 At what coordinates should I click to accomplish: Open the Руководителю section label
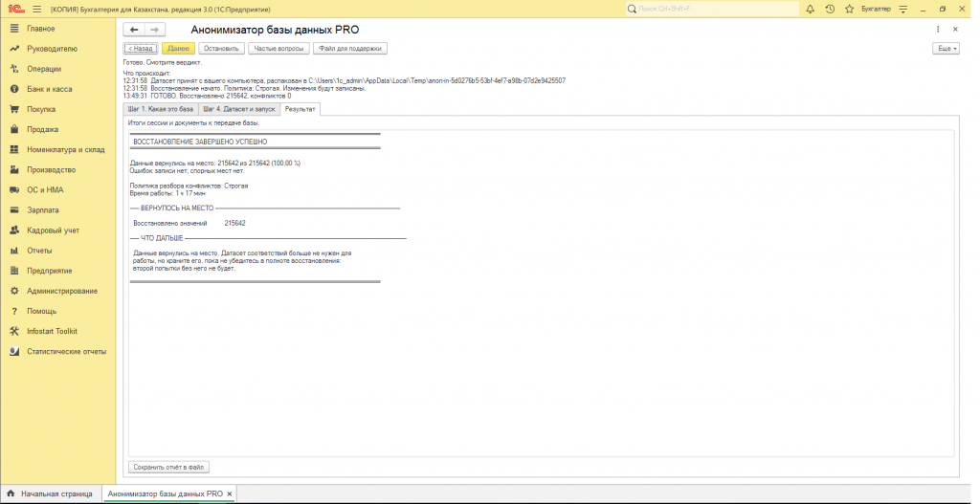[x=52, y=49]
